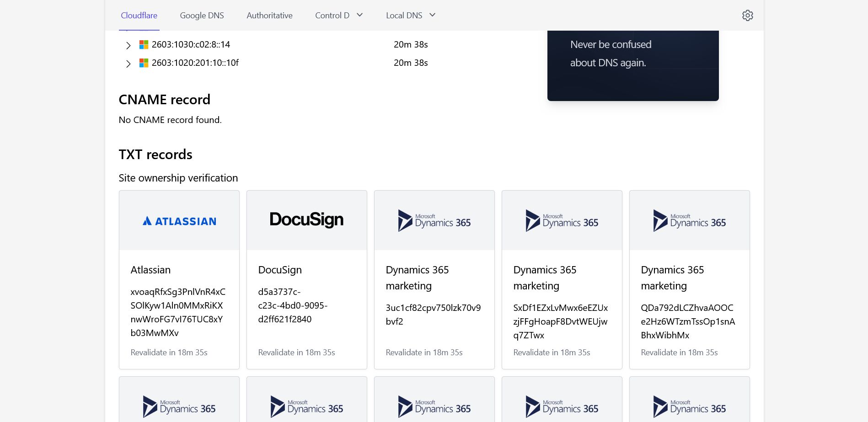Select address 2603:1030:c02:8::14
The image size is (868, 422).
pyautogui.click(x=191, y=44)
